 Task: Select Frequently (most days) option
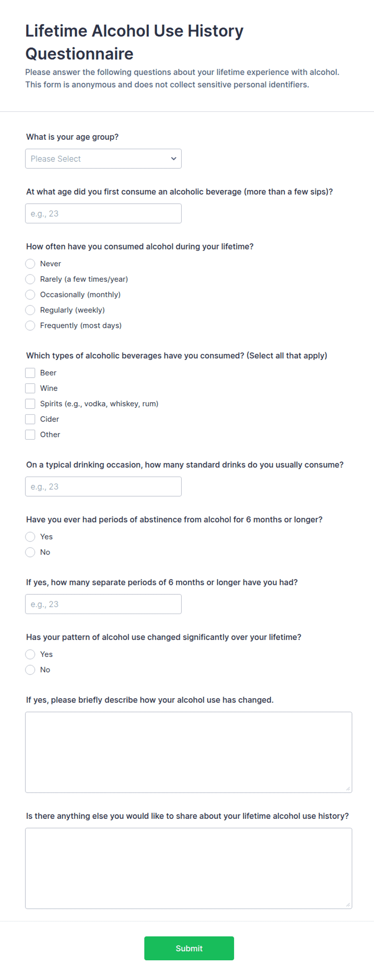coord(30,325)
